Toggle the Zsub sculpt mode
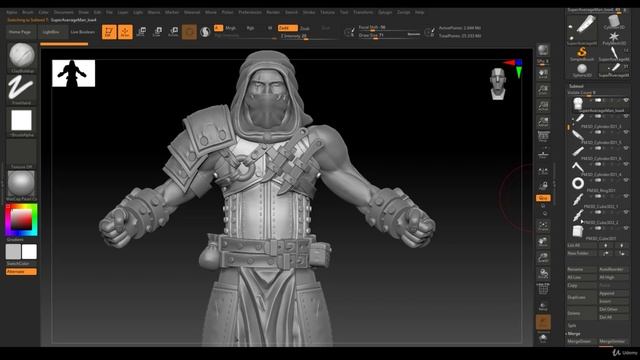This screenshot has width=640, height=360. coord(304,28)
